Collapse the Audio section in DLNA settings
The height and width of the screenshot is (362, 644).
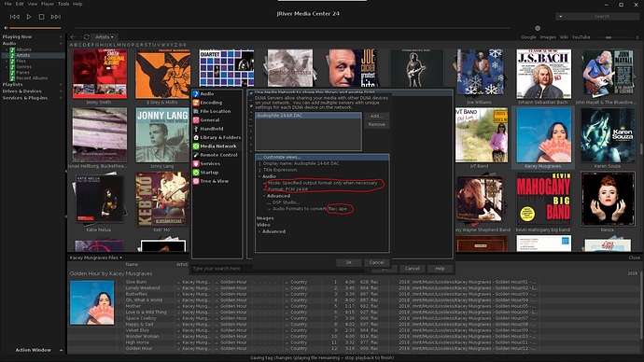pos(259,176)
